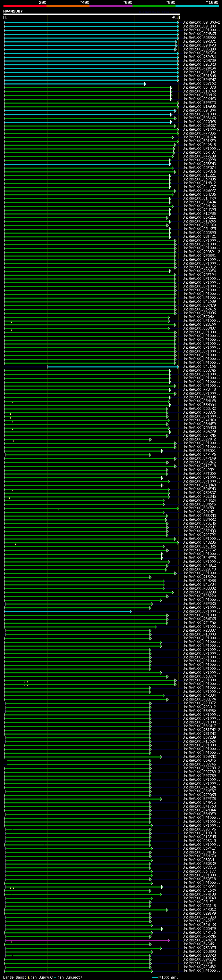
Task: Select hit label UniRef100_A7PBG6
Action: [199, 133]
